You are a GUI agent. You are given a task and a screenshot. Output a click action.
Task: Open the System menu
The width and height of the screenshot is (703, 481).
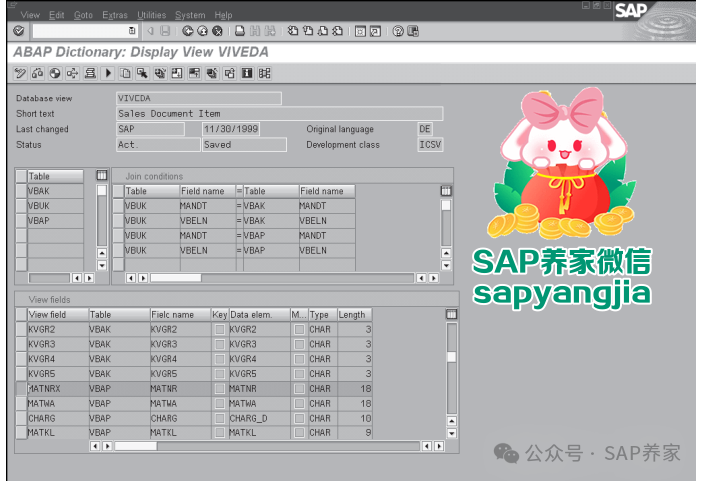(190, 15)
